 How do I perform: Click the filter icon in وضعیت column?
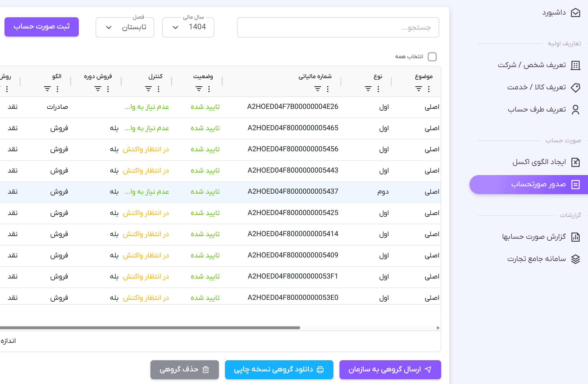(199, 89)
